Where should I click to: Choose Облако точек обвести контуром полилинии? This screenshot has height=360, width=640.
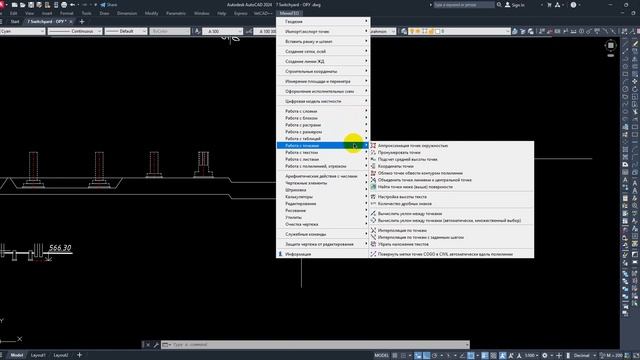(x=451, y=173)
